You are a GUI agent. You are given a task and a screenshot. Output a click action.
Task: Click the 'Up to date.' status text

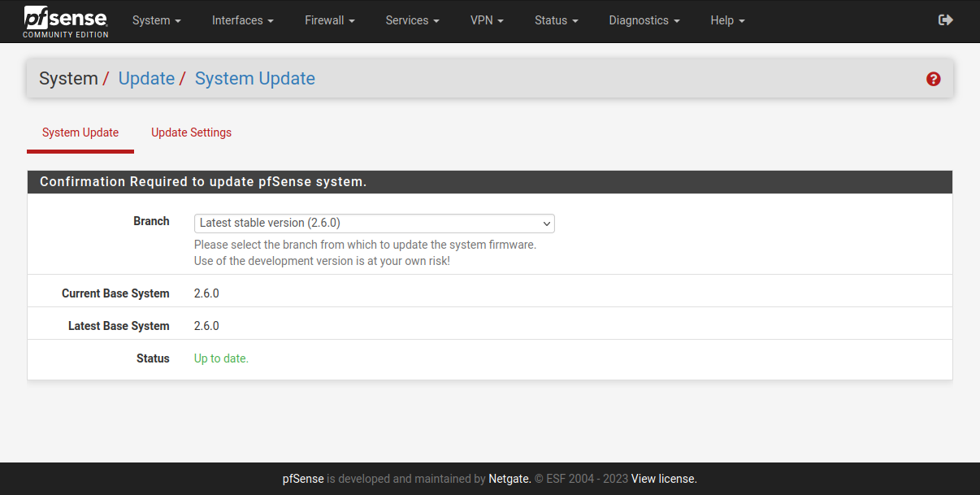[221, 358]
